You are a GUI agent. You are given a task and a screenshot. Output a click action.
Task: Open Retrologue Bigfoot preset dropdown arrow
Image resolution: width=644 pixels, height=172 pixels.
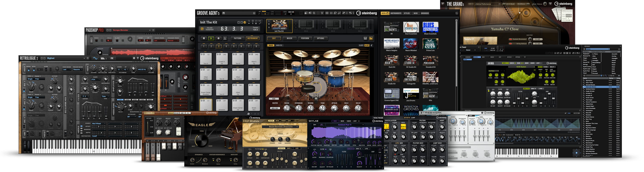pyautogui.click(x=84, y=58)
